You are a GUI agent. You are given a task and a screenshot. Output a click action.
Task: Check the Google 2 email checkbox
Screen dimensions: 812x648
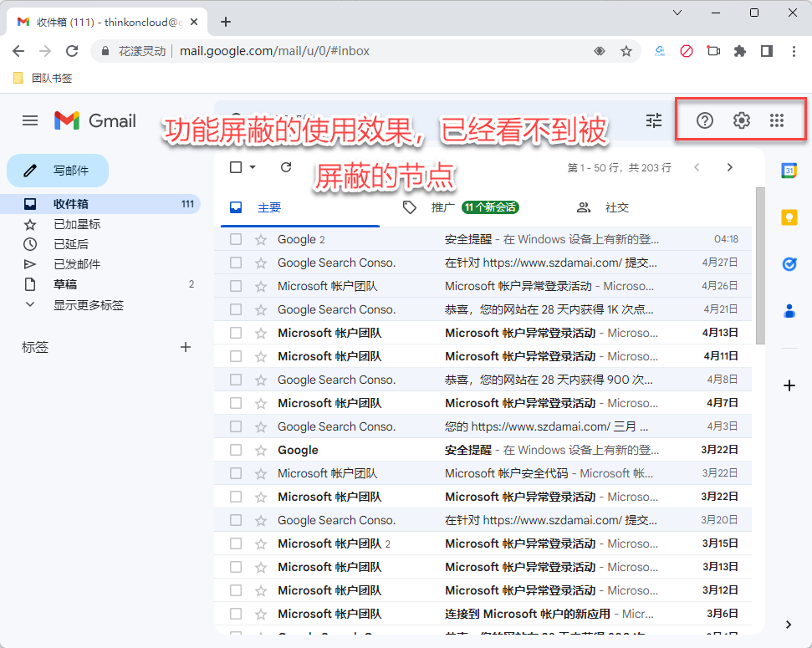236,239
